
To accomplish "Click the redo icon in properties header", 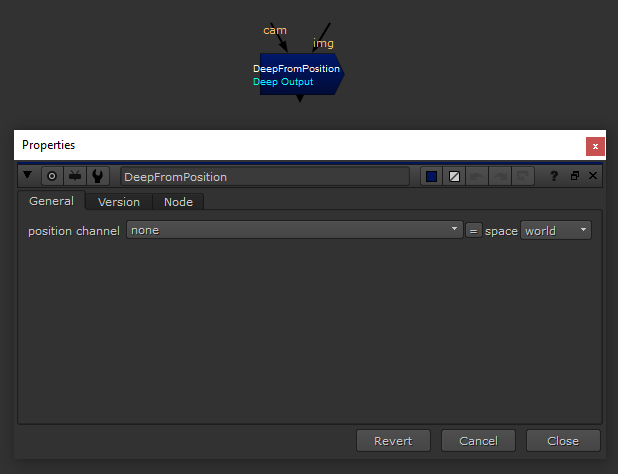I will click(501, 177).
